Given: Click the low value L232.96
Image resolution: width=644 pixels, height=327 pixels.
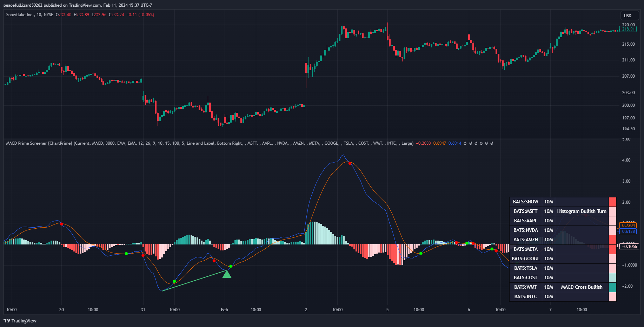Looking at the screenshot, I should pyautogui.click(x=99, y=15).
